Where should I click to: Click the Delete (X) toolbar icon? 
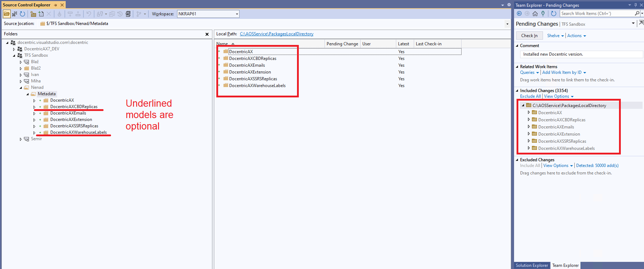click(x=49, y=14)
